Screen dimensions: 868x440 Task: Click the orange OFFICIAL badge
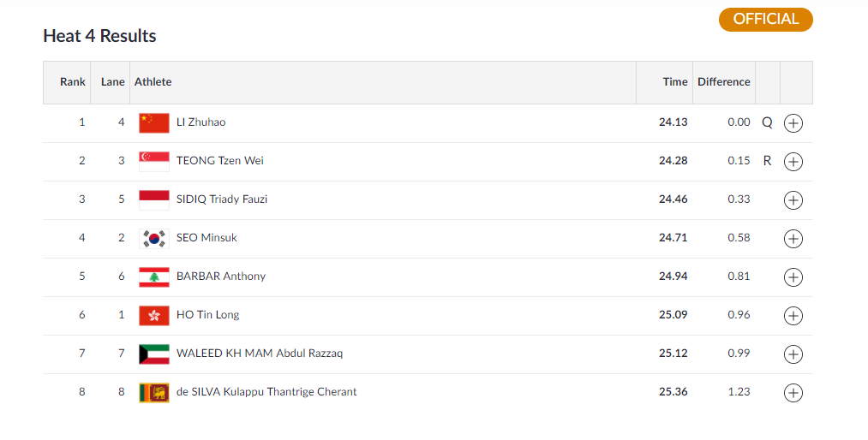pyautogui.click(x=765, y=20)
